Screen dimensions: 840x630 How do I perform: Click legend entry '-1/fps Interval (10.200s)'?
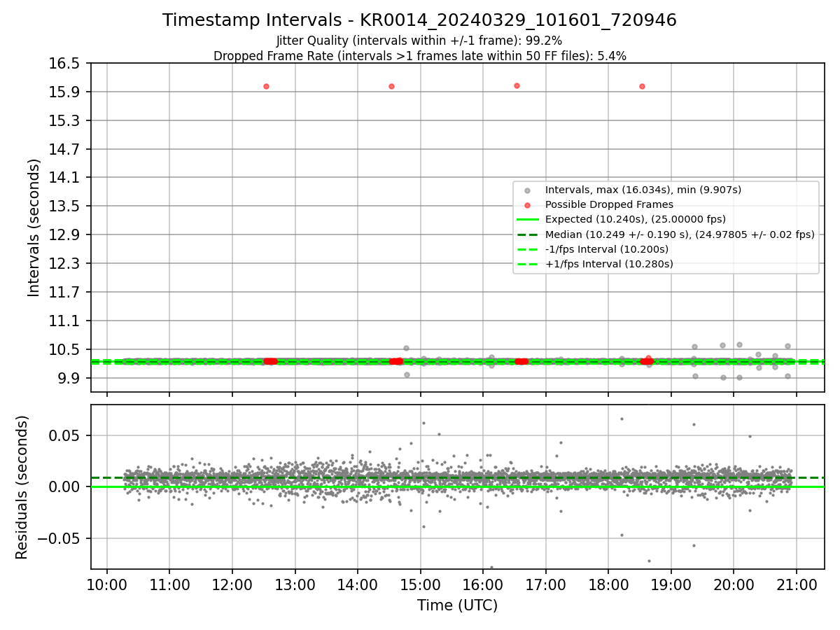[606, 249]
